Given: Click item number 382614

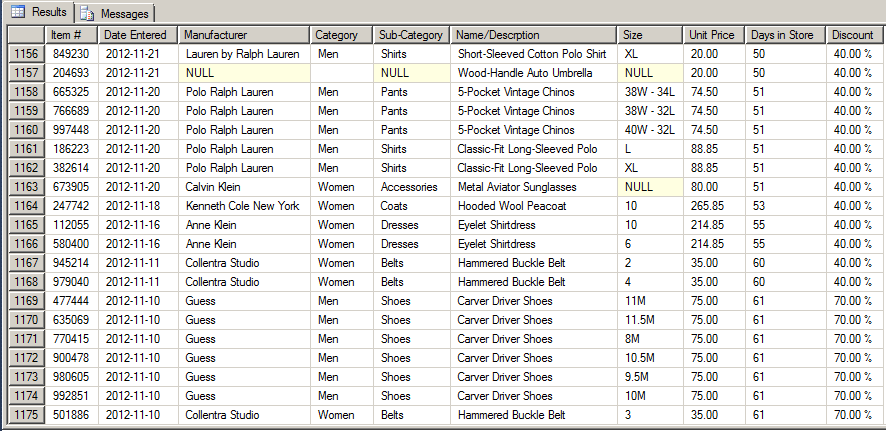Looking at the screenshot, I should point(72,168).
